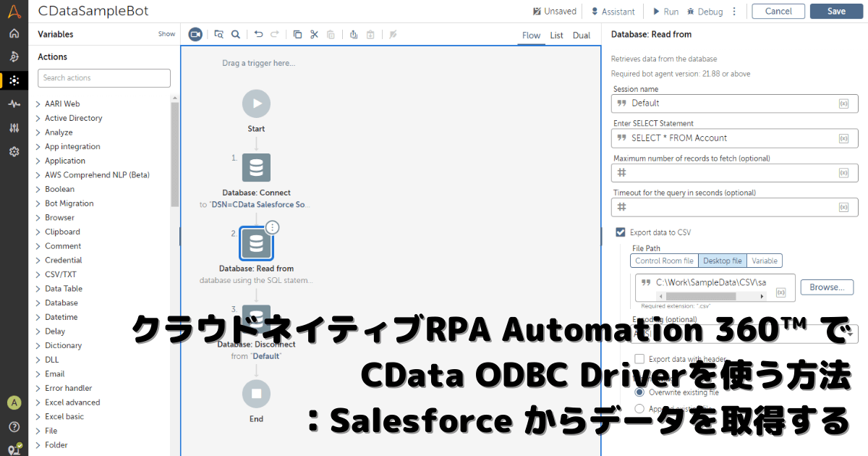
Task: Uncheck Export data to CSV checkbox
Action: (621, 232)
